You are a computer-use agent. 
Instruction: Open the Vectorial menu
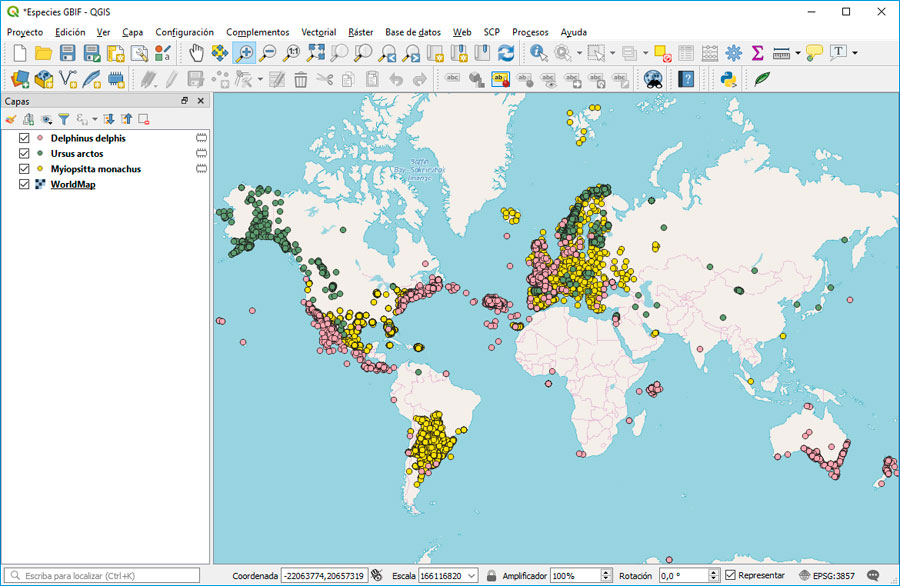tap(318, 32)
